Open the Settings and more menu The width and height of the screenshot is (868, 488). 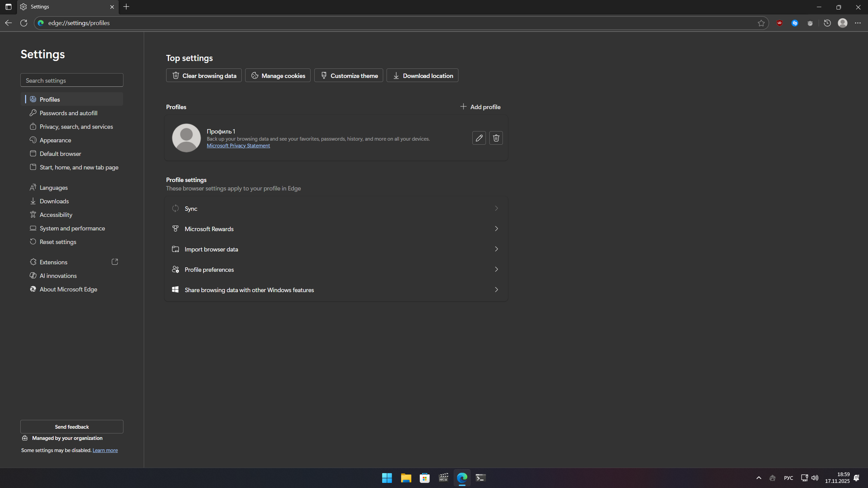[858, 23]
